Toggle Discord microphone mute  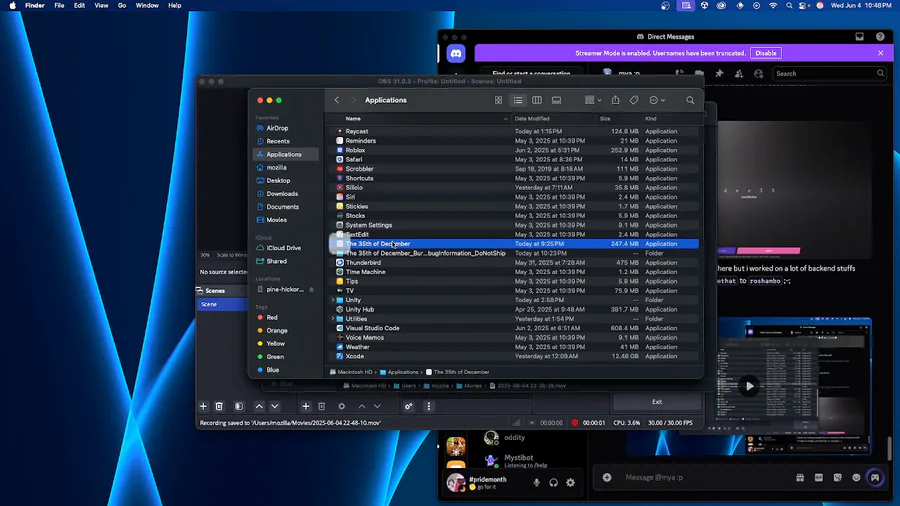pyautogui.click(x=536, y=483)
